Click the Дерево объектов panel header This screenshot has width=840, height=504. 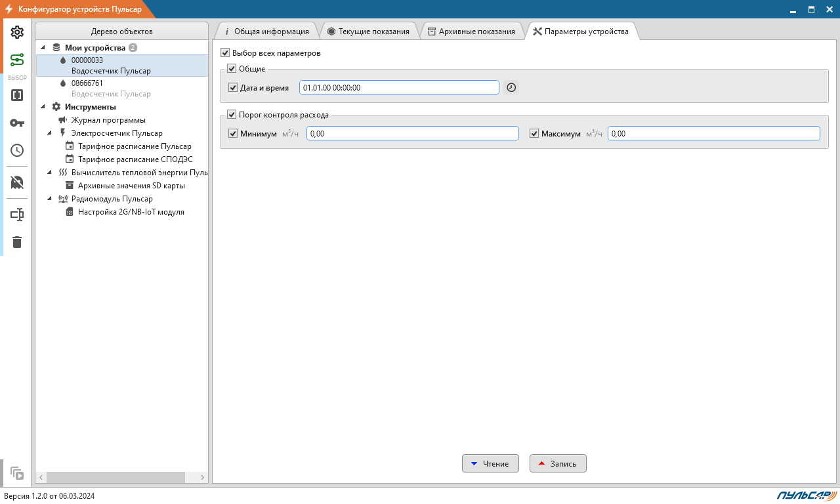122,31
